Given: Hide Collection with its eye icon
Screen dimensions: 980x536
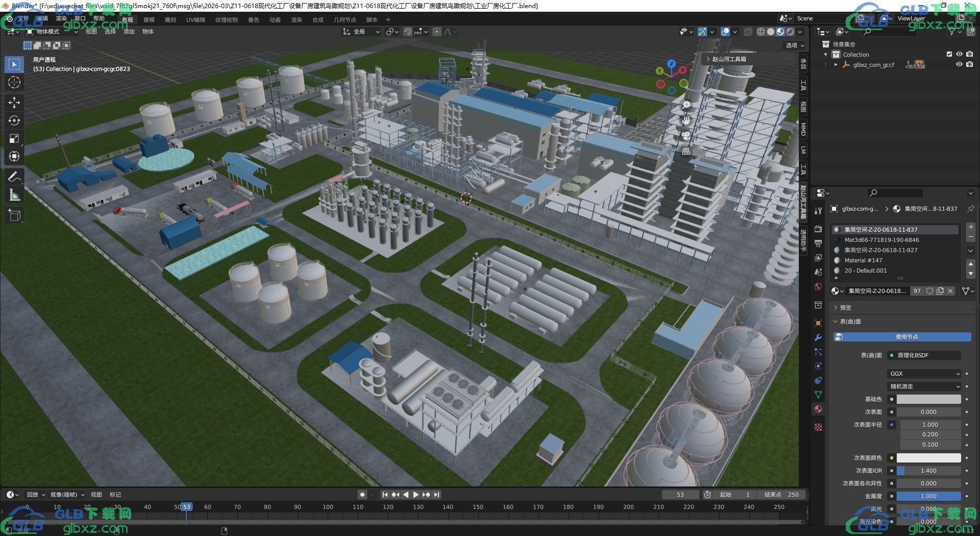Looking at the screenshot, I should [959, 54].
